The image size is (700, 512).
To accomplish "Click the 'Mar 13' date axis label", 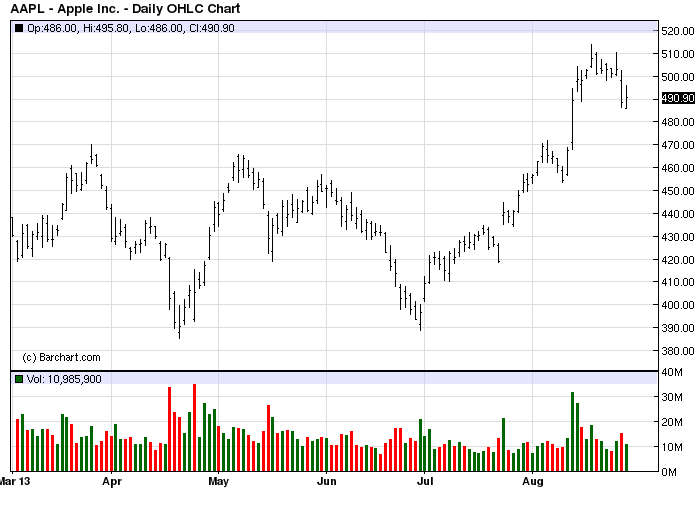I will [15, 482].
